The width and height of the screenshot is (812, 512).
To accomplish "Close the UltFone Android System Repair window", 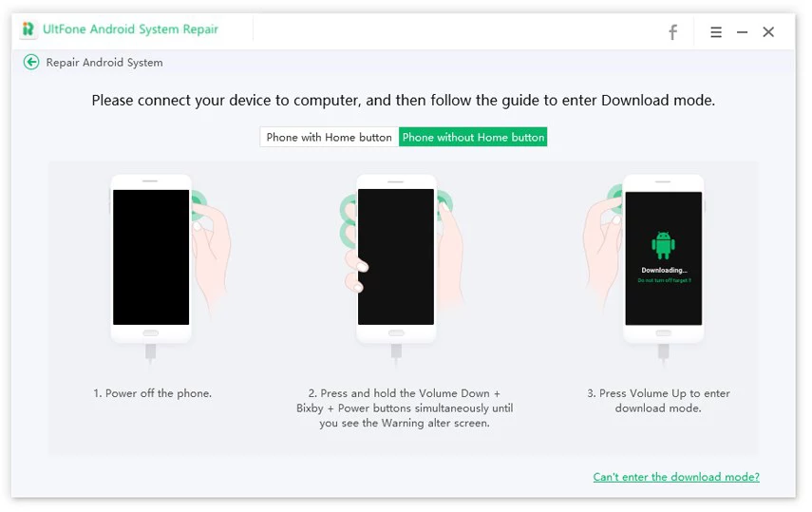I will point(768,32).
